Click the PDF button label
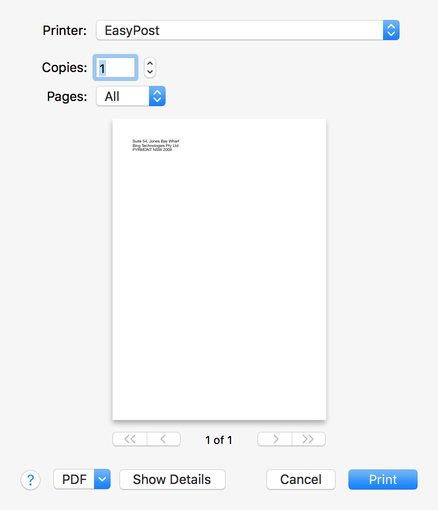 point(74,479)
